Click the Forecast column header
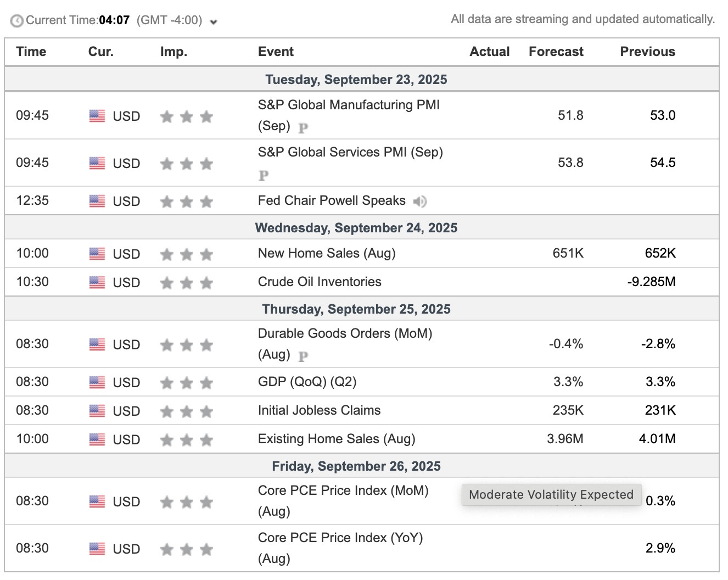Image resolution: width=728 pixels, height=580 pixels. pyautogui.click(x=556, y=52)
